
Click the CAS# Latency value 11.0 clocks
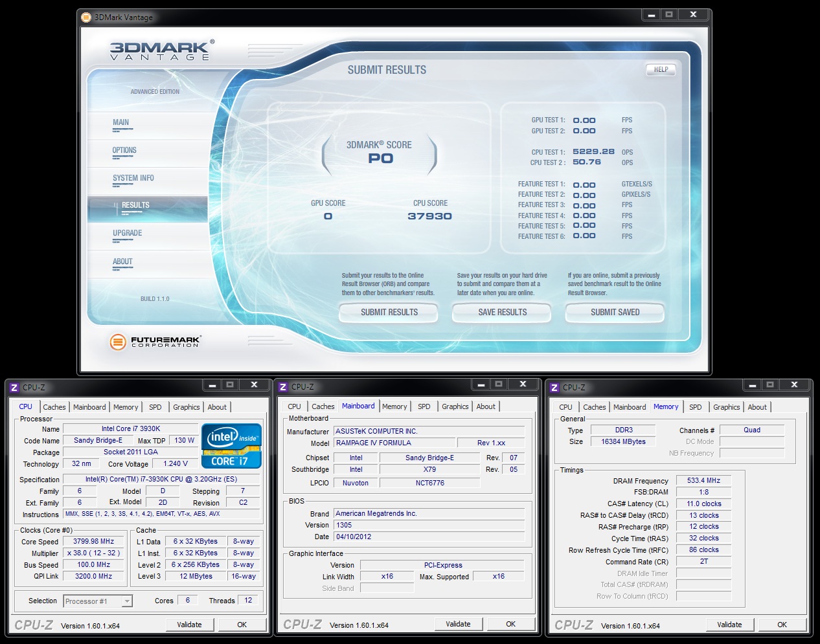pyautogui.click(x=703, y=504)
